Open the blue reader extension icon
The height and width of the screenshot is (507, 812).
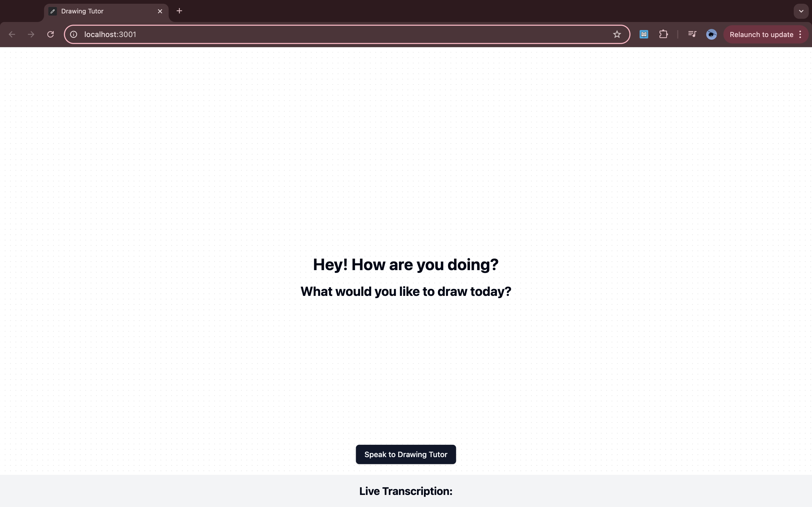tap(644, 35)
